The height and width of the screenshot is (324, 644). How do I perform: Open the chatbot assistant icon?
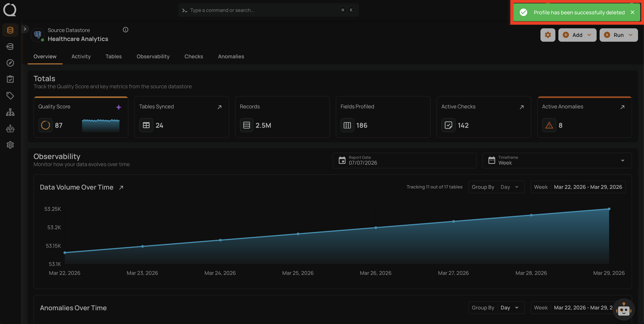coord(623,309)
